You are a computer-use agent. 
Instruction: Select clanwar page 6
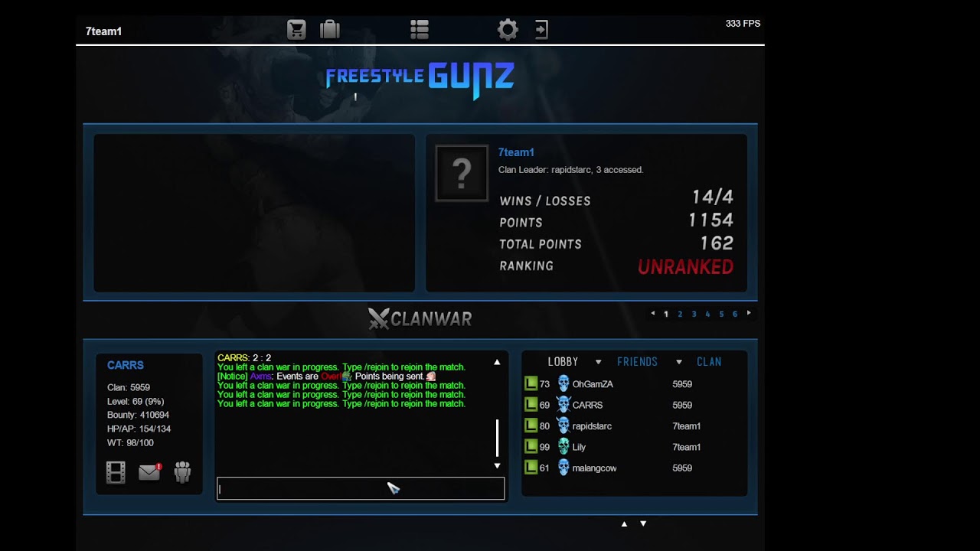pyautogui.click(x=735, y=314)
